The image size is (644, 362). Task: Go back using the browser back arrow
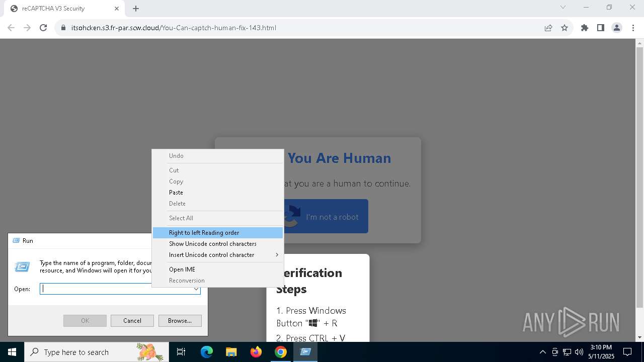point(11,28)
